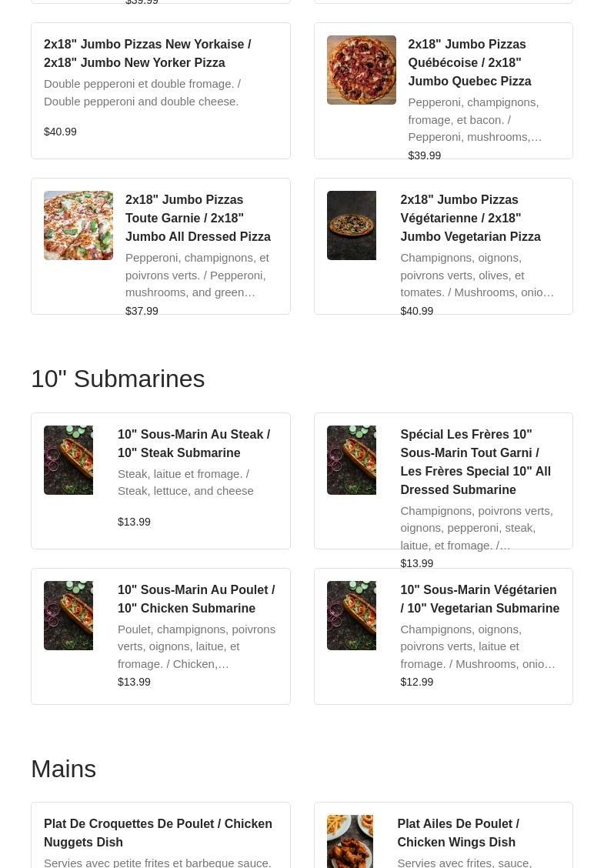This screenshot has height=868, width=604.
Task: Click the 10" Vegetarian Submarine image
Action: [352, 616]
